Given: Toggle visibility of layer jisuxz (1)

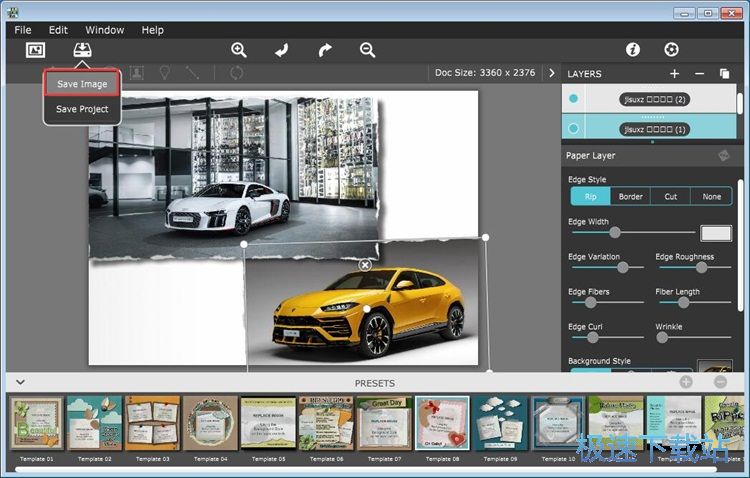Looking at the screenshot, I should [573, 129].
